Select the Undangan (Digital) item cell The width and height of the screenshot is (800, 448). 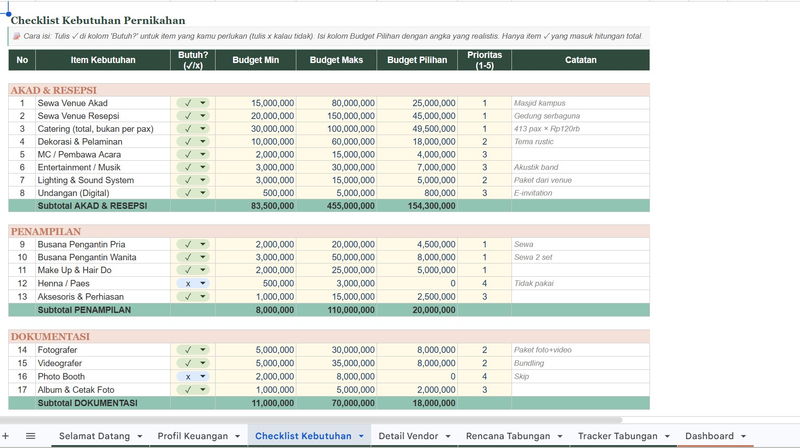click(103, 193)
